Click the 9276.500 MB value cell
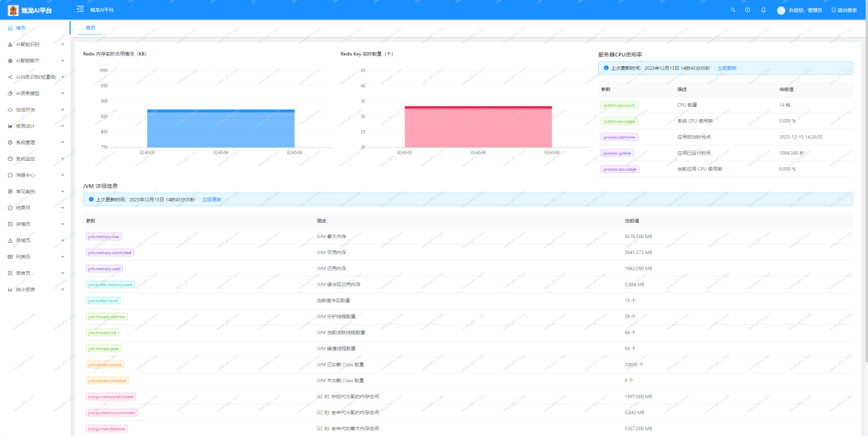 point(638,237)
